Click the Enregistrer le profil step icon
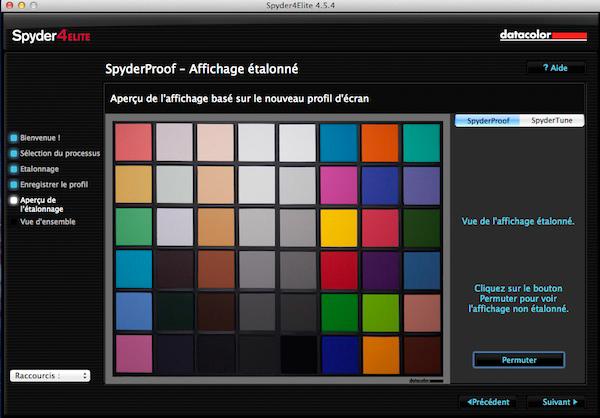600x418 pixels. coord(13,184)
